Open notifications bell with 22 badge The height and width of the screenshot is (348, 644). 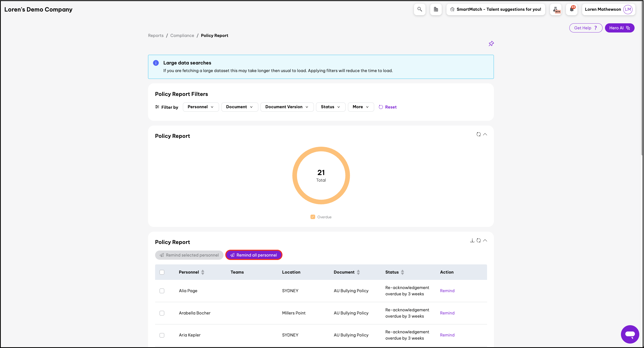572,9
